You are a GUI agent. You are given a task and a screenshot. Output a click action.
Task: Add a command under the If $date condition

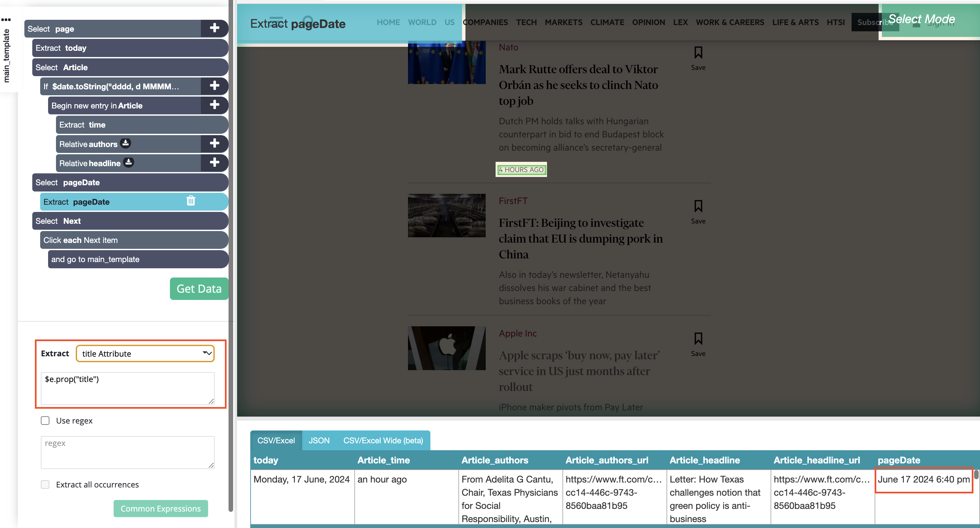pyautogui.click(x=214, y=86)
